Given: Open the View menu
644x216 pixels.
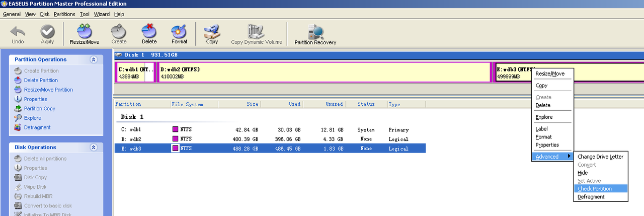Looking at the screenshot, I should tap(30, 14).
